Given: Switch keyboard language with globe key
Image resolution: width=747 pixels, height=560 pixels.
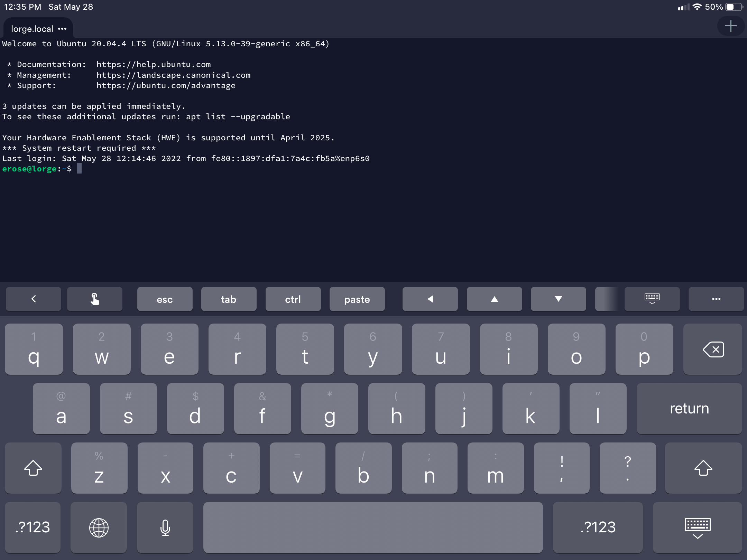Looking at the screenshot, I should (x=99, y=528).
